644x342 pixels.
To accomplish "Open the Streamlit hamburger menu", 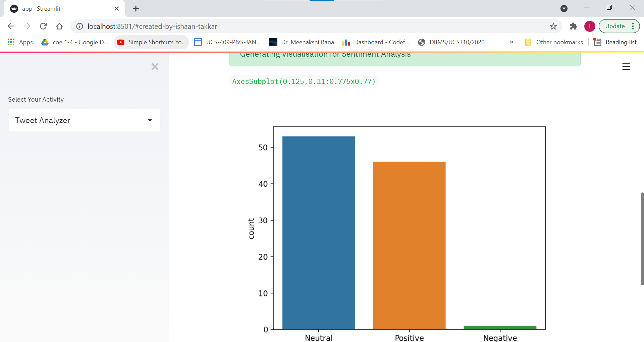I will (x=626, y=66).
